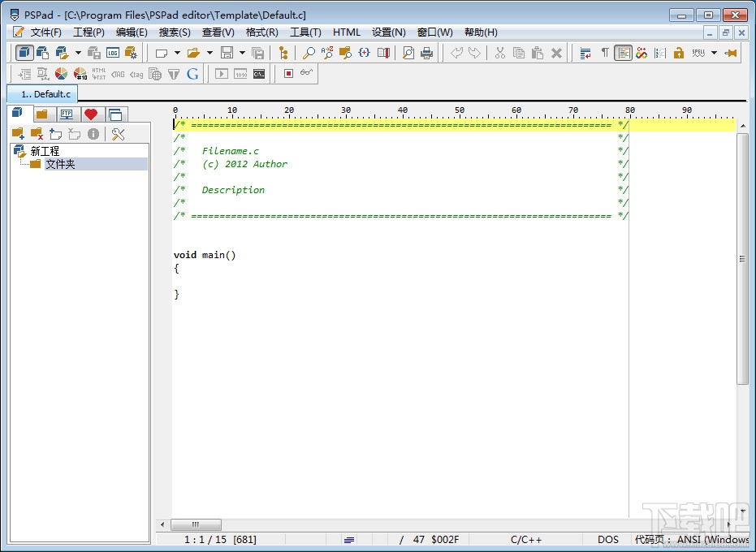Open the LOG file toolbar icon

112,53
